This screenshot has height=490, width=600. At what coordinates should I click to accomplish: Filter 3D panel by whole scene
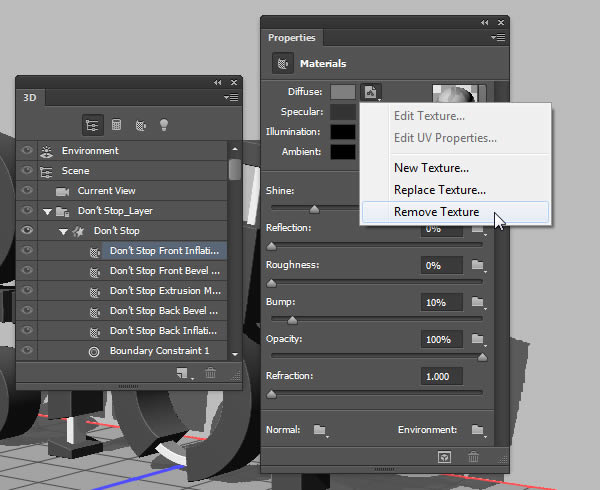pos(93,125)
